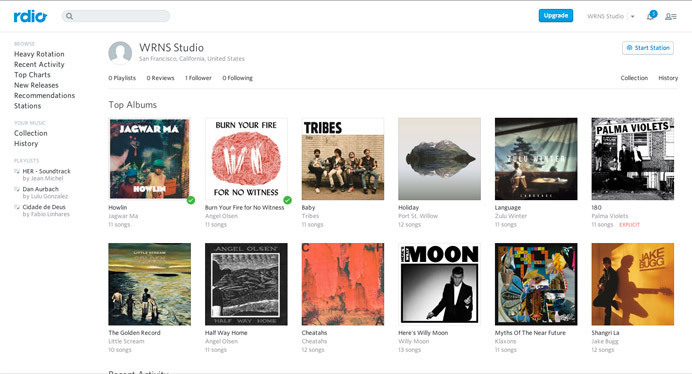Open Heavy Rotation in sidebar

[x=39, y=54]
